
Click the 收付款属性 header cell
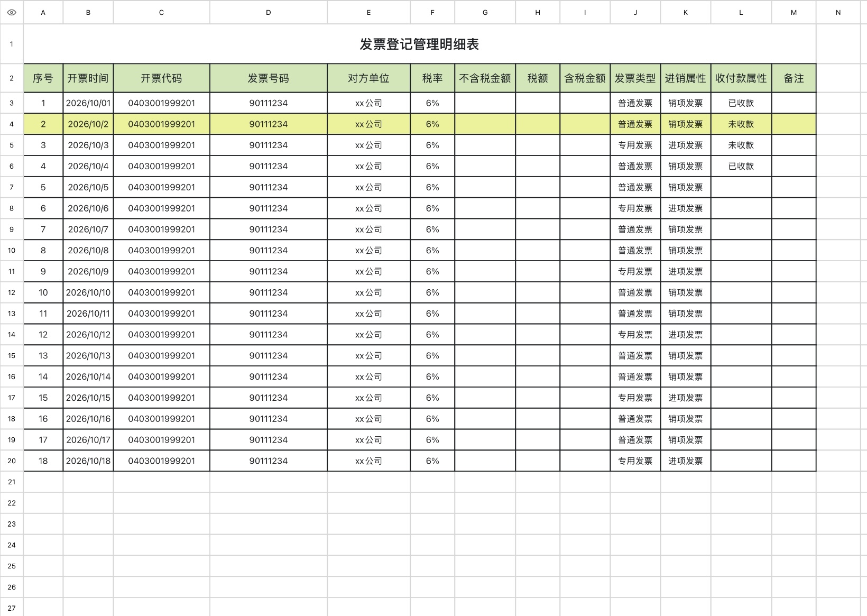(x=741, y=78)
